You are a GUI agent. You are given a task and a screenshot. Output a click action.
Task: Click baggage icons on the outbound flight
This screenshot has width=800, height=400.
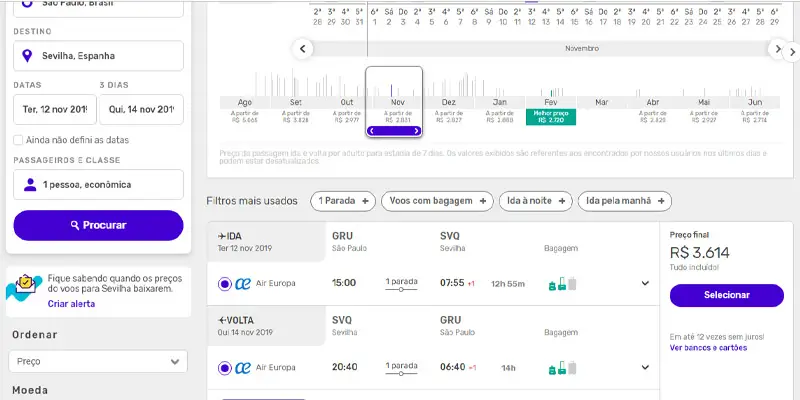click(x=562, y=284)
